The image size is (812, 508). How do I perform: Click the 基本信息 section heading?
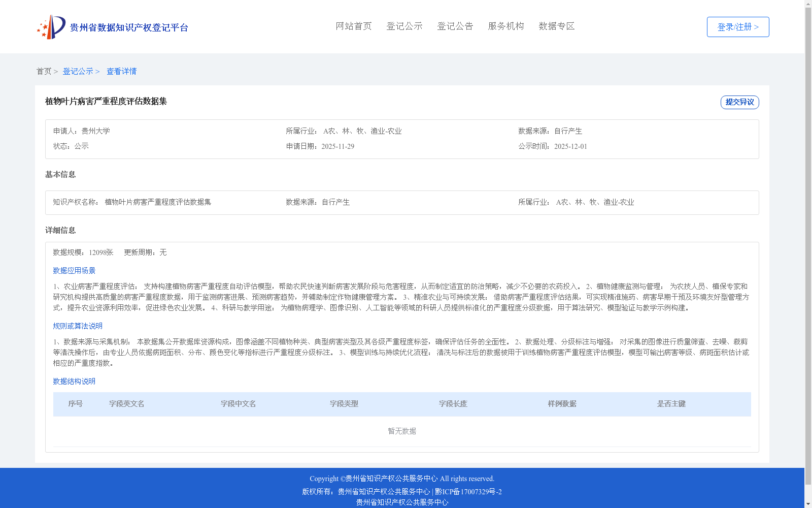click(60, 174)
